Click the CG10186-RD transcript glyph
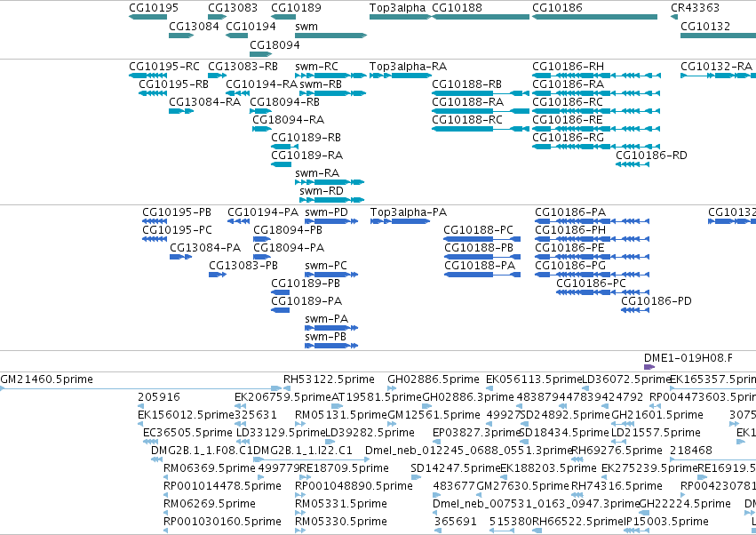 click(x=633, y=164)
